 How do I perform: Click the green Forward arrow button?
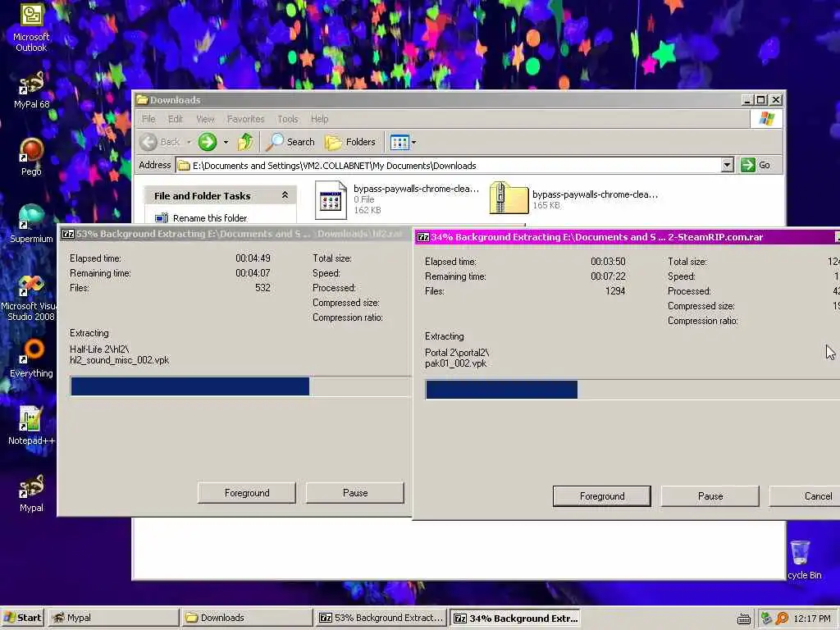coord(208,142)
